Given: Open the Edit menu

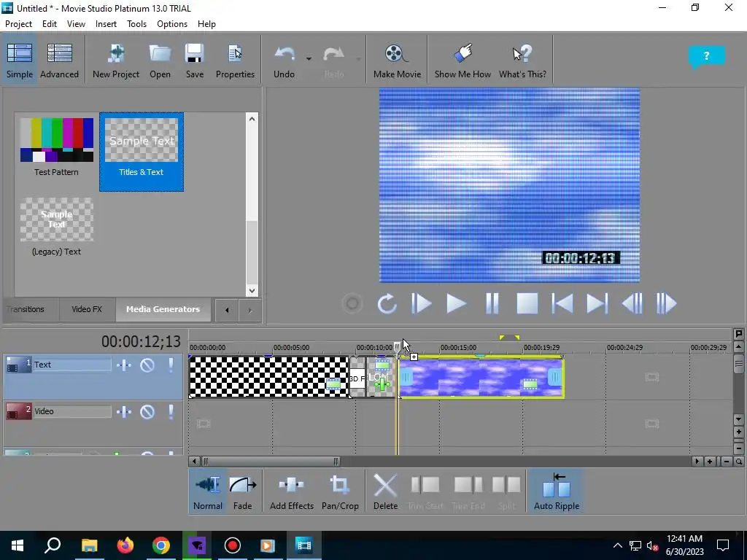Looking at the screenshot, I should [50, 24].
